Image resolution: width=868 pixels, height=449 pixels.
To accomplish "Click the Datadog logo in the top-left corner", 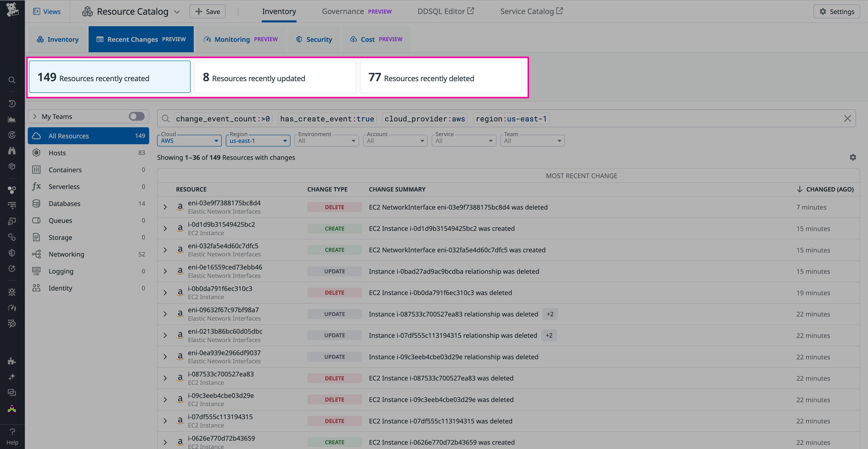I will [12, 10].
